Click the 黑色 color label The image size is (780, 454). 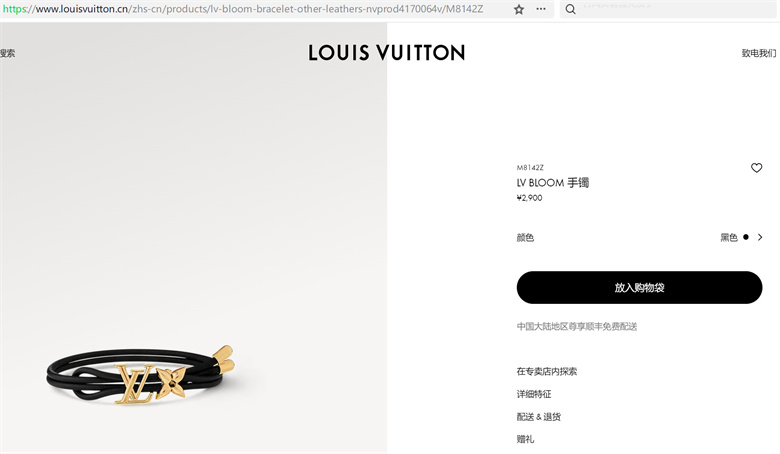(x=729, y=238)
